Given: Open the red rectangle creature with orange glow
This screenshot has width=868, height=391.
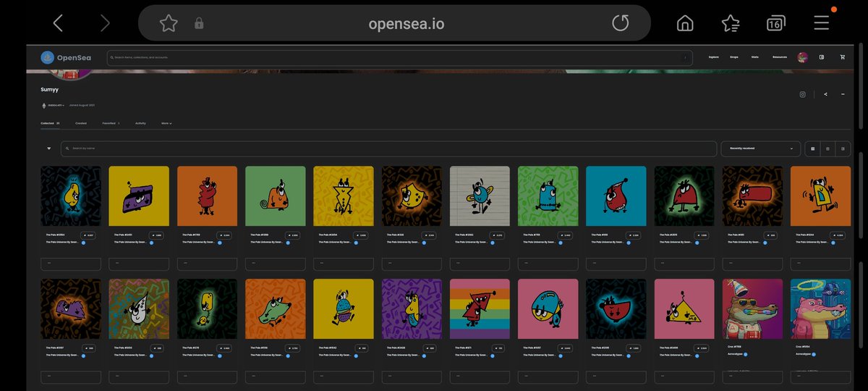Looking at the screenshot, I should click(x=752, y=196).
